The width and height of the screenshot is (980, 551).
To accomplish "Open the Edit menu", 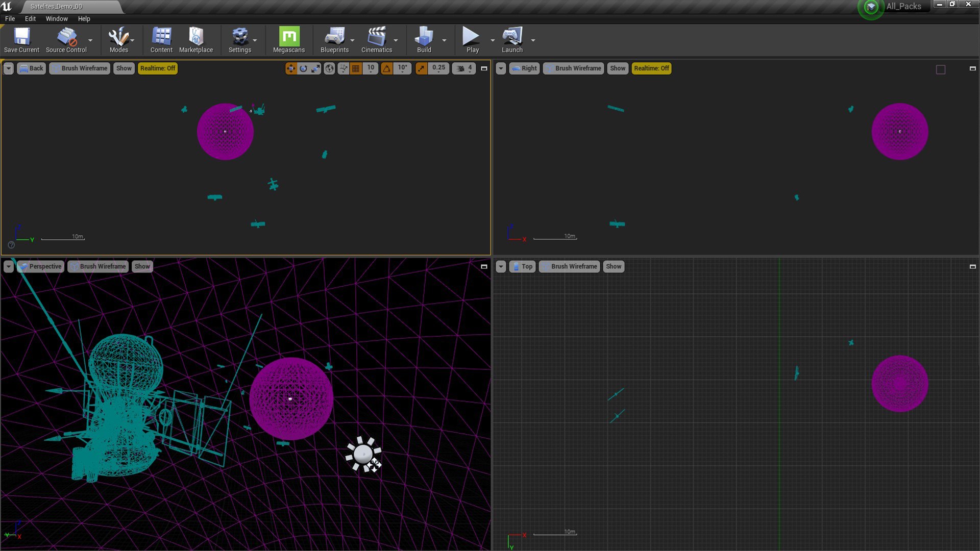I will click(x=30, y=19).
